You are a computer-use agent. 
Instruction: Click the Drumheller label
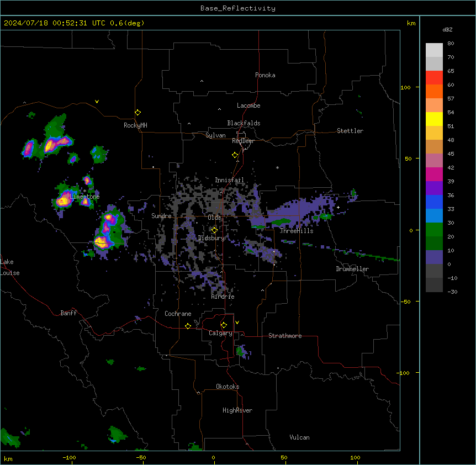point(352,269)
